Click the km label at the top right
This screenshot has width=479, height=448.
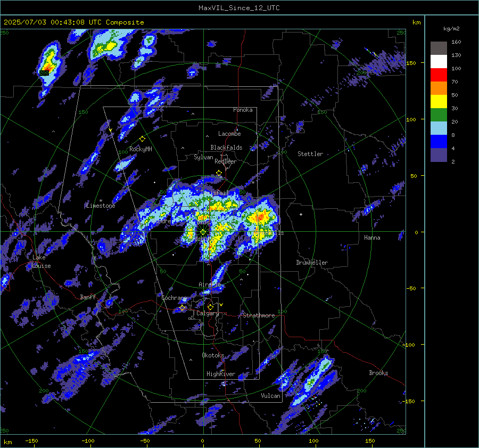(x=416, y=22)
